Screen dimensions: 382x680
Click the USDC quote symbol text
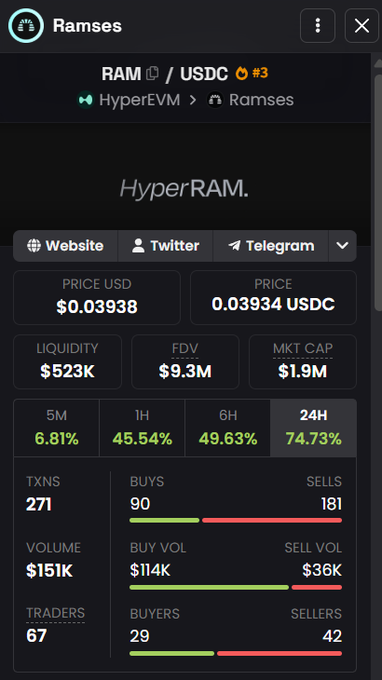click(x=204, y=74)
